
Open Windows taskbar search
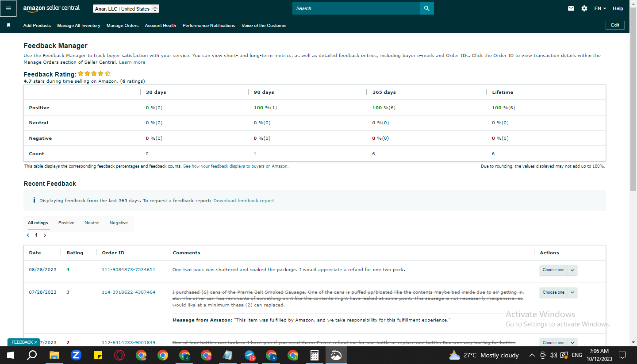click(x=32, y=355)
